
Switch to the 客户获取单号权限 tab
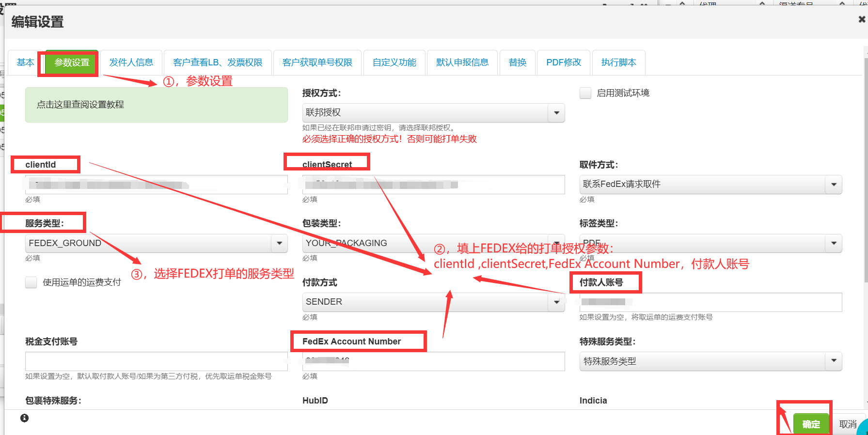317,62
